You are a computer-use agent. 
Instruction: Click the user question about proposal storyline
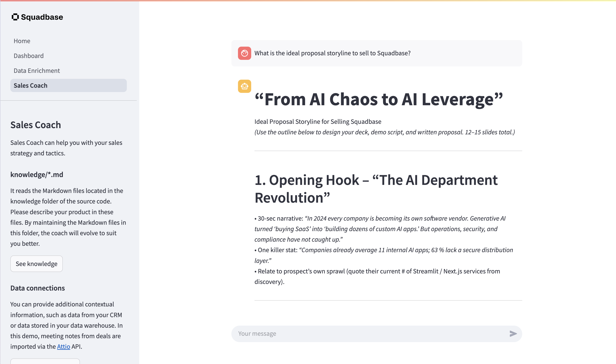(332, 53)
